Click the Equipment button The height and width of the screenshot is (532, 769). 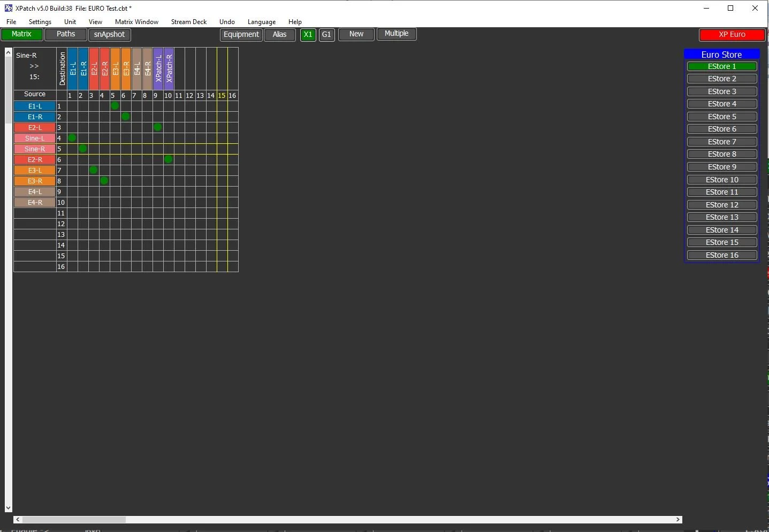tap(241, 35)
